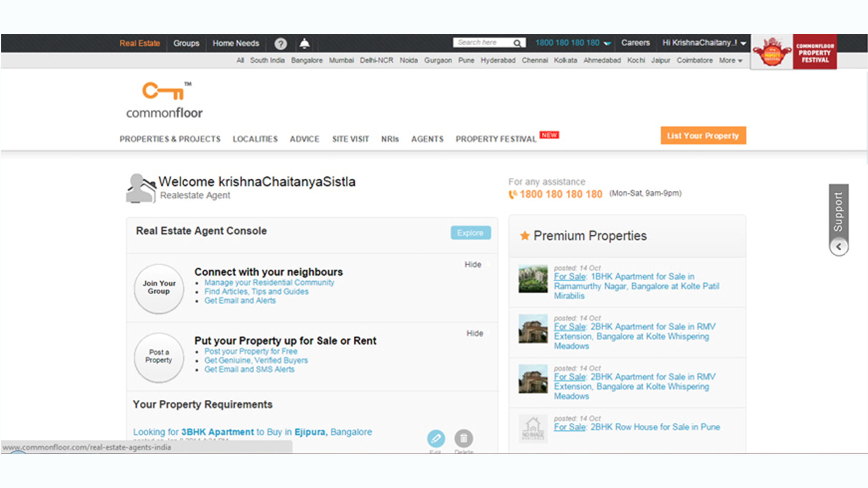Image resolution: width=868 pixels, height=488 pixels.
Task: Click the Premium Properties star icon
Action: 525,236
